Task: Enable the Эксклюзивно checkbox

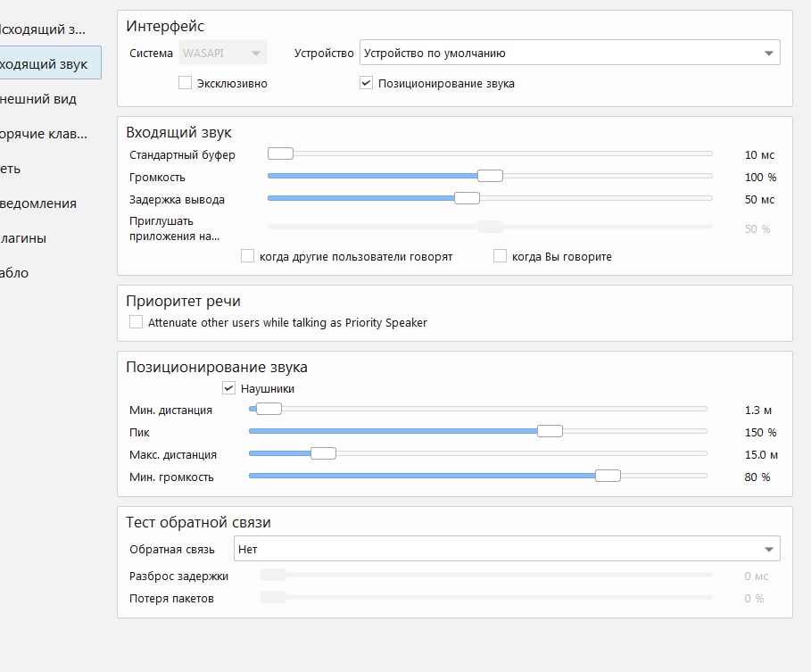Action: [x=186, y=83]
